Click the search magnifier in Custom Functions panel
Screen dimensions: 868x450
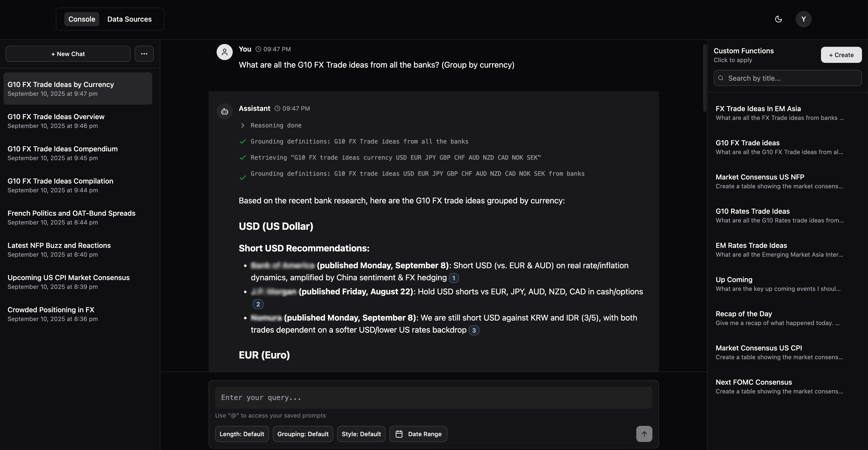pyautogui.click(x=721, y=78)
